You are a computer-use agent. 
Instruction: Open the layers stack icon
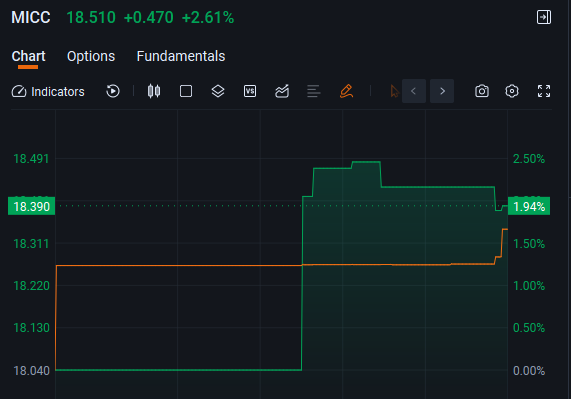(218, 91)
